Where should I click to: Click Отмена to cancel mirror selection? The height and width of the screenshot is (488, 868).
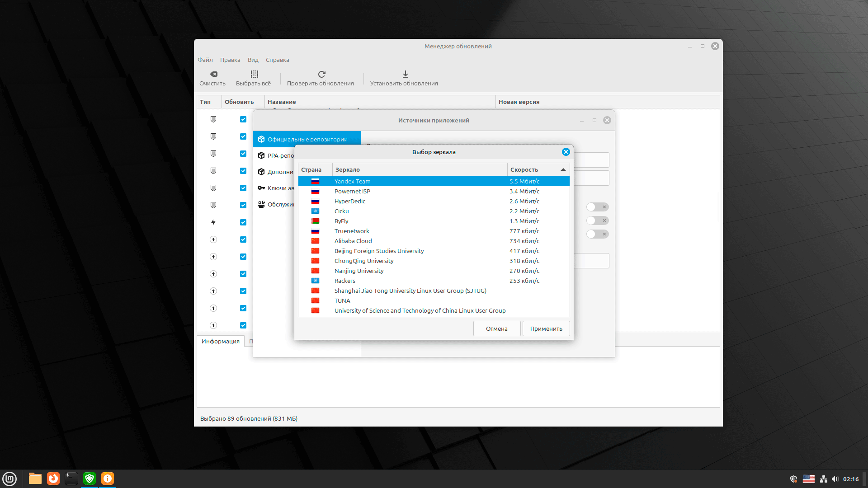pyautogui.click(x=496, y=328)
